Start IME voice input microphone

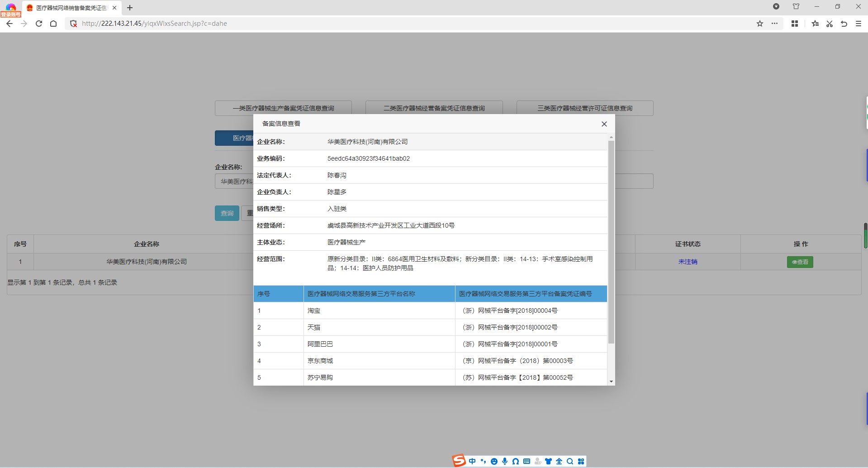coord(505,461)
